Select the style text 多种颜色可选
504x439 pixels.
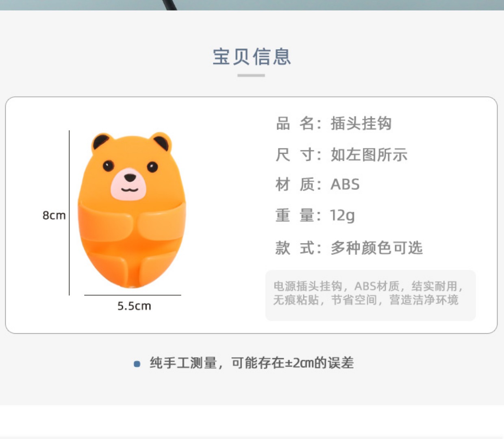tap(376, 248)
